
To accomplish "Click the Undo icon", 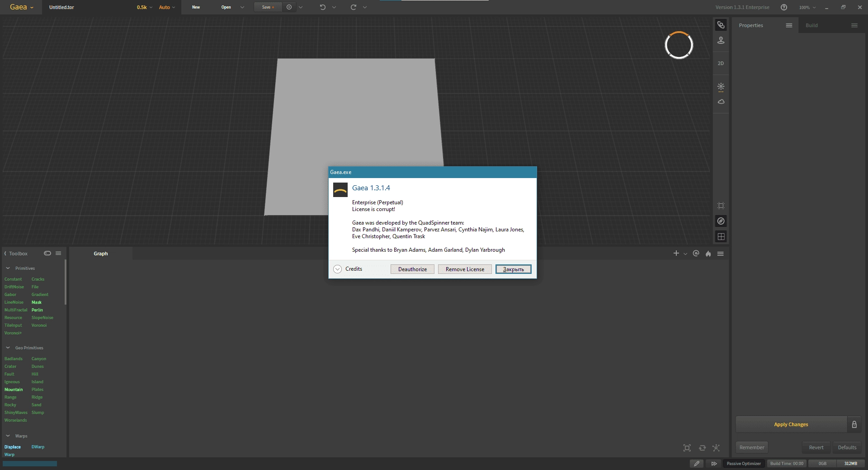I will coord(323,7).
